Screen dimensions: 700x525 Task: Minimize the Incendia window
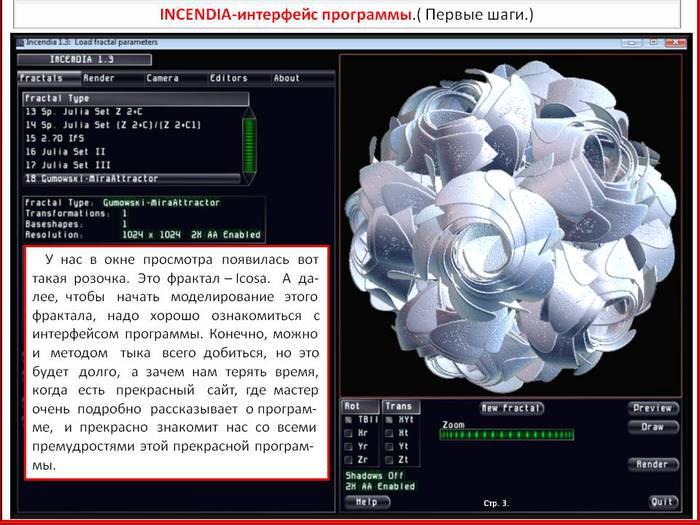pyautogui.click(x=631, y=43)
